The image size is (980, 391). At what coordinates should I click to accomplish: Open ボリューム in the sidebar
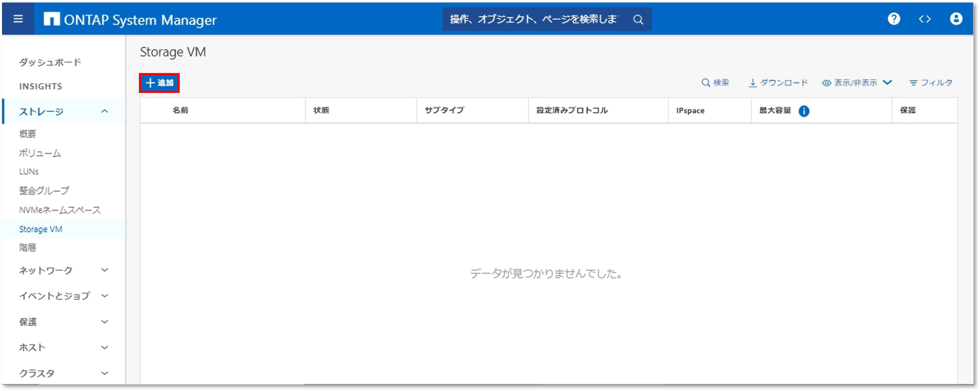[40, 153]
